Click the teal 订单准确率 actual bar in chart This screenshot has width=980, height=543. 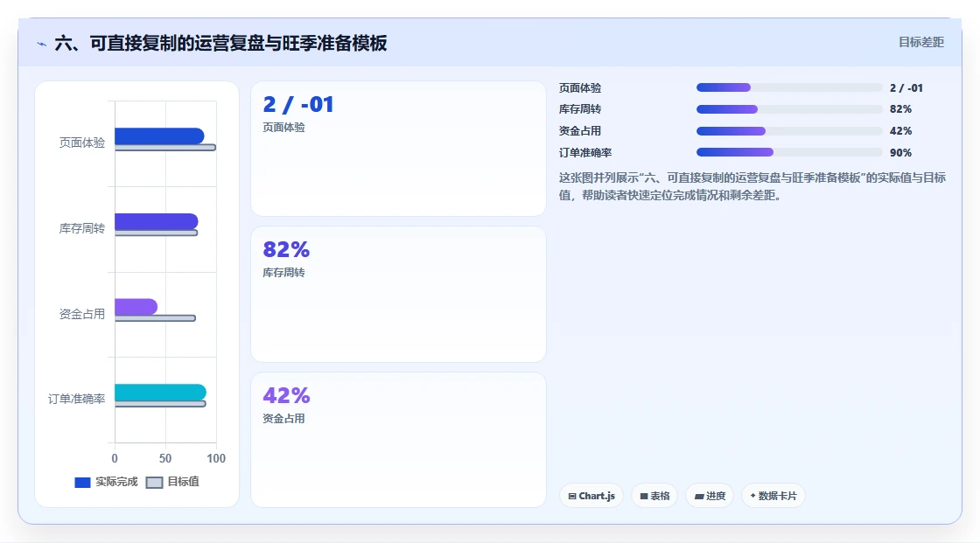tap(161, 393)
